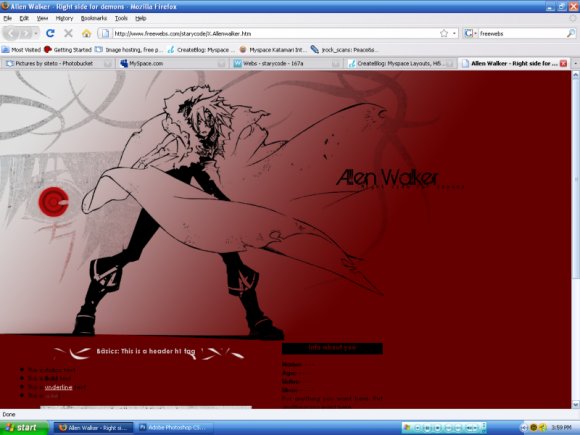Click the page scrollbar up arrow
Image resolution: width=580 pixels, height=435 pixels.
(576, 75)
